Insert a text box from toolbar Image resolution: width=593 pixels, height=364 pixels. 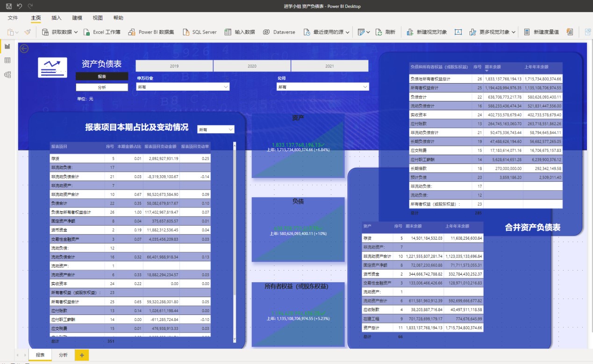tap(458, 32)
